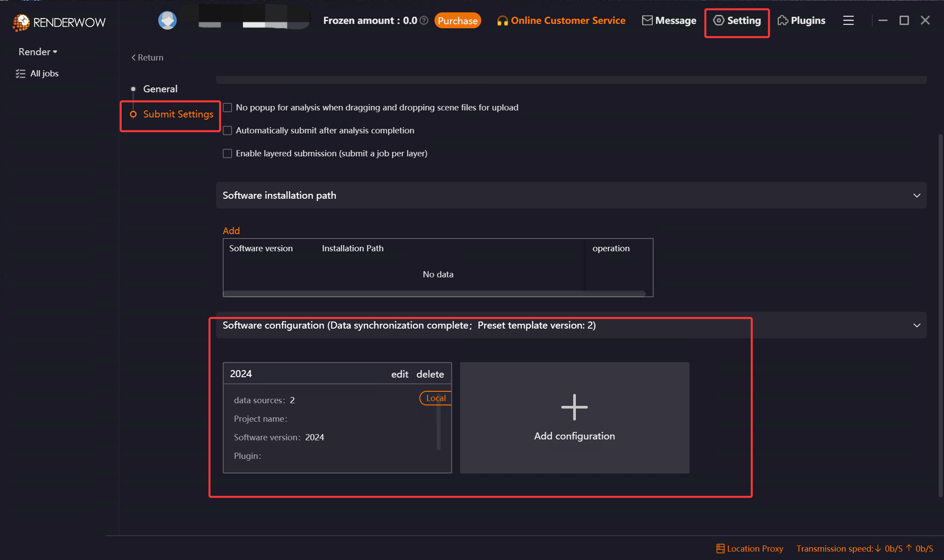
Task: Minimize the RenderWow window
Action: coord(883,20)
